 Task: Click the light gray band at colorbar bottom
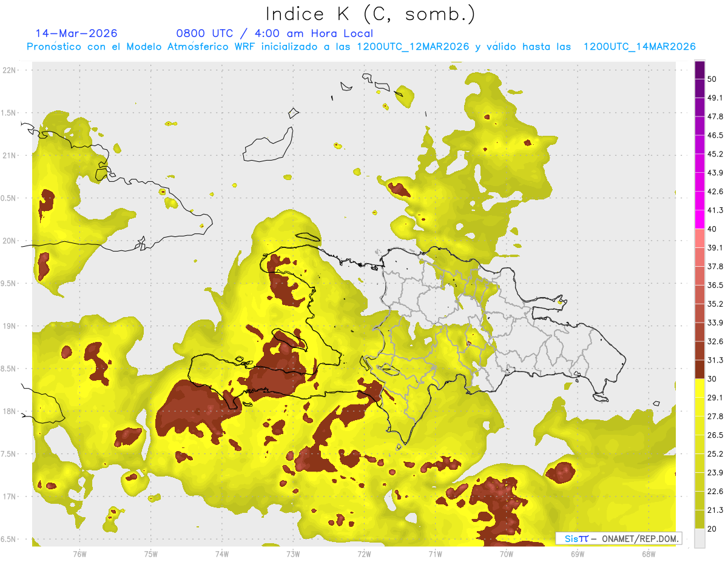pos(699,538)
